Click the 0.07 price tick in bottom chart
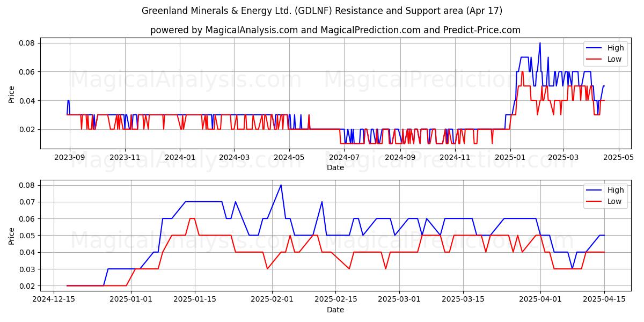The height and width of the screenshot is (322, 644). pos(27,202)
